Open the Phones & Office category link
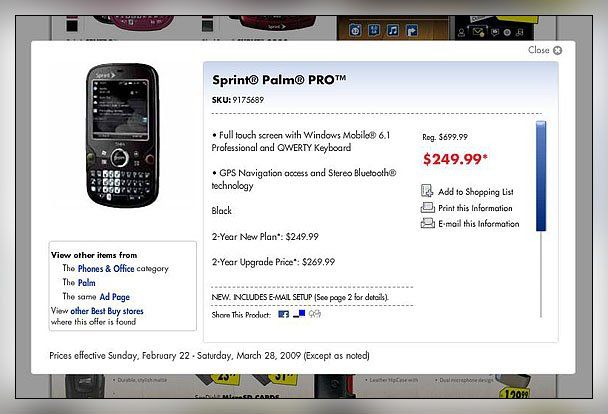This screenshot has width=608, height=414. pyautogui.click(x=106, y=269)
